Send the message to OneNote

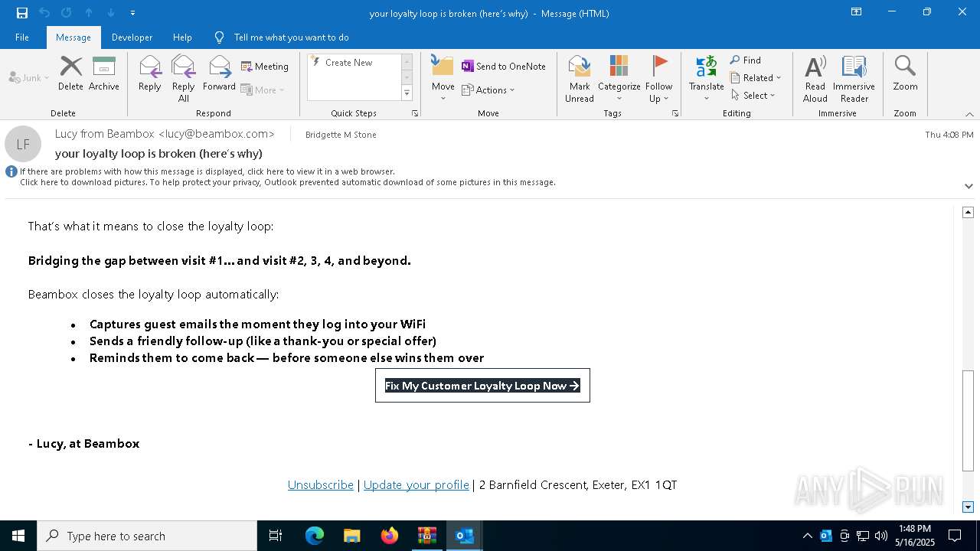(504, 67)
